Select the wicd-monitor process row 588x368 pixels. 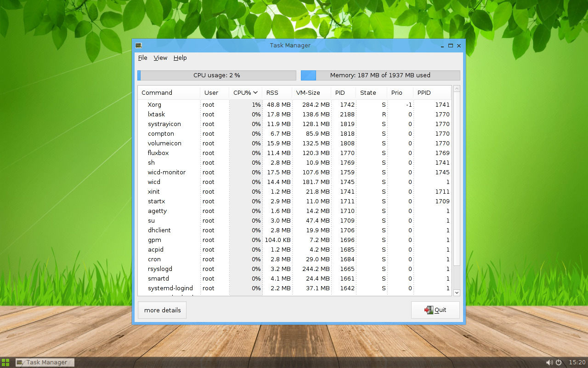pyautogui.click(x=294, y=172)
